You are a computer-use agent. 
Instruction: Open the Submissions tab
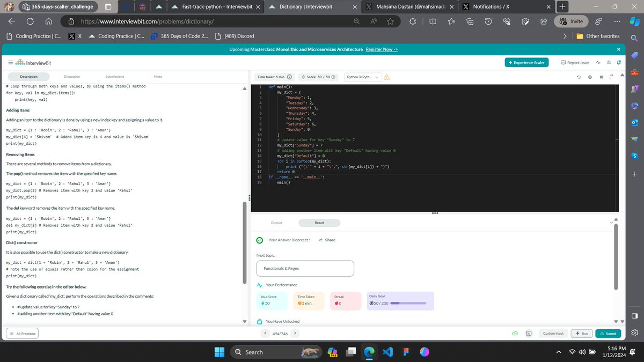(x=114, y=77)
